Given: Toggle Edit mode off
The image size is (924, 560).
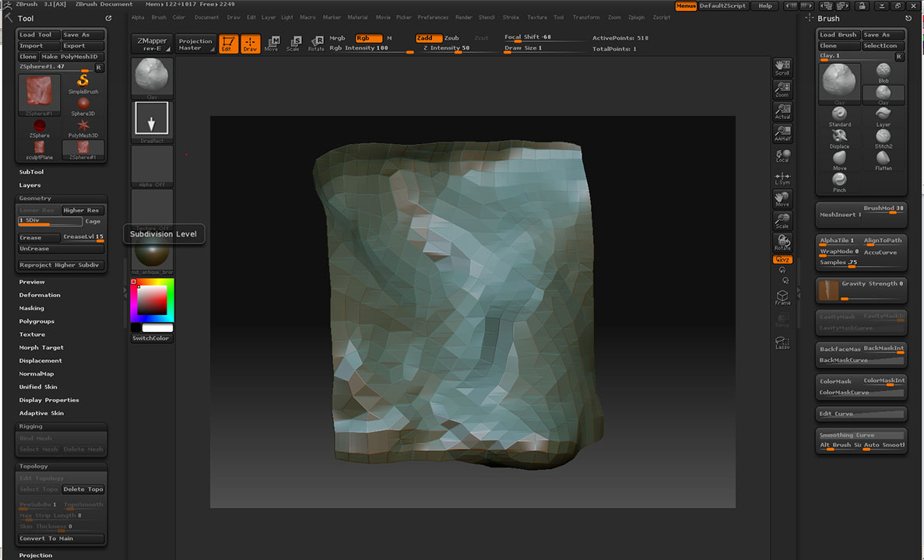Looking at the screenshot, I should click(228, 44).
